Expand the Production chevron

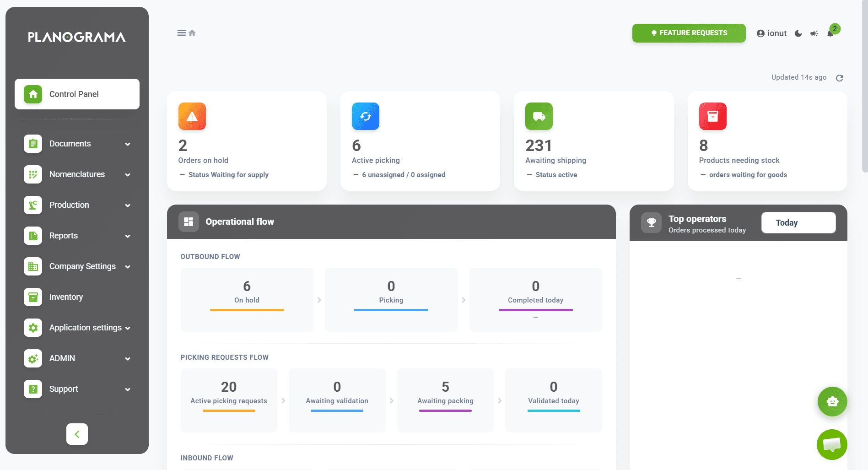128,205
